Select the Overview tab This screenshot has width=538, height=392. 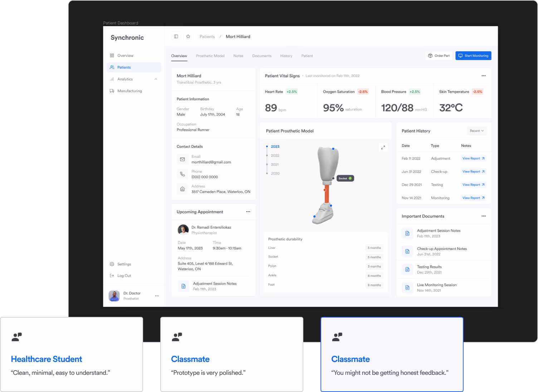coord(179,56)
